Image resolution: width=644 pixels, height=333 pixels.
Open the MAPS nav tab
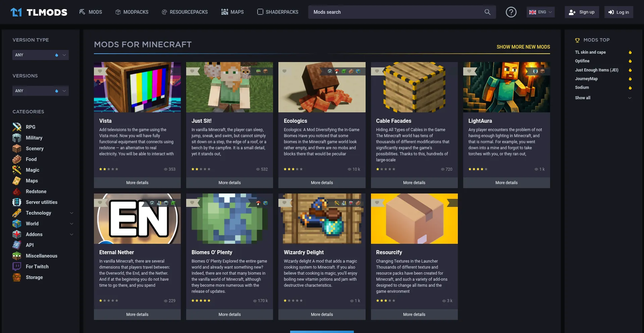(232, 12)
